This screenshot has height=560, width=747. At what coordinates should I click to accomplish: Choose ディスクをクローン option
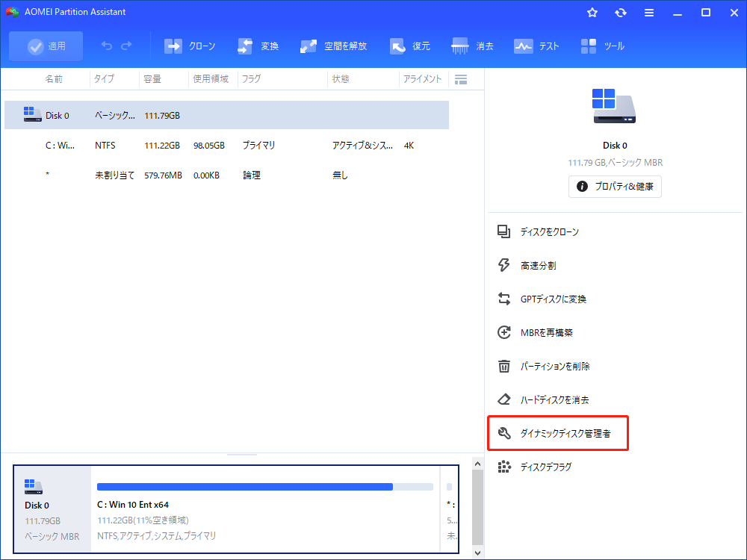point(539,232)
